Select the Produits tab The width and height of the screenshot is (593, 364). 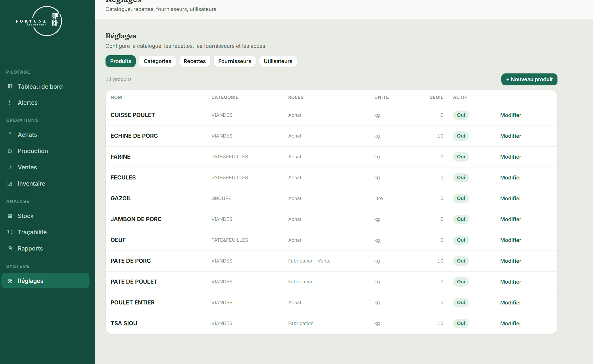[x=120, y=61]
